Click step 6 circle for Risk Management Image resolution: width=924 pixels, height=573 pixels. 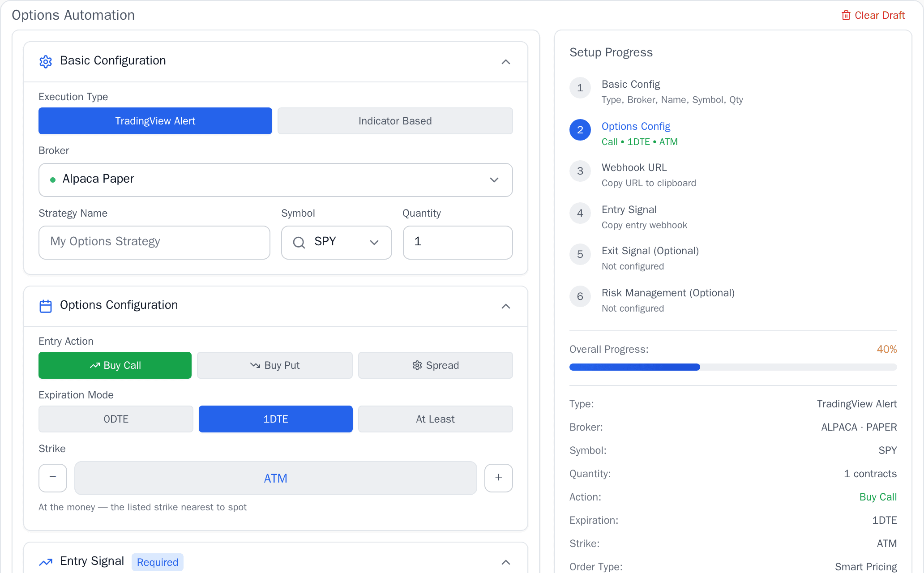tap(580, 296)
